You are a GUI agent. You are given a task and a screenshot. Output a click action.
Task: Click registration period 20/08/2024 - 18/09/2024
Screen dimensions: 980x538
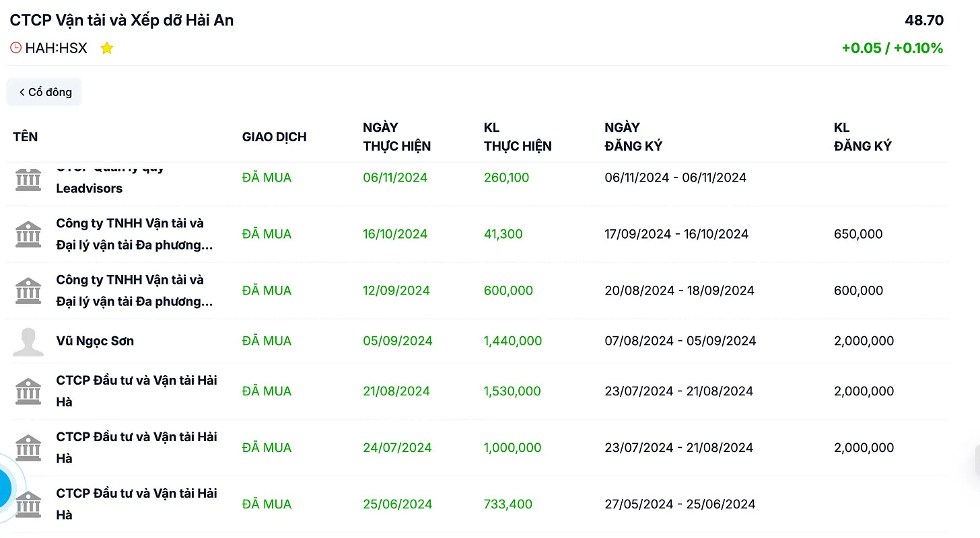point(680,291)
